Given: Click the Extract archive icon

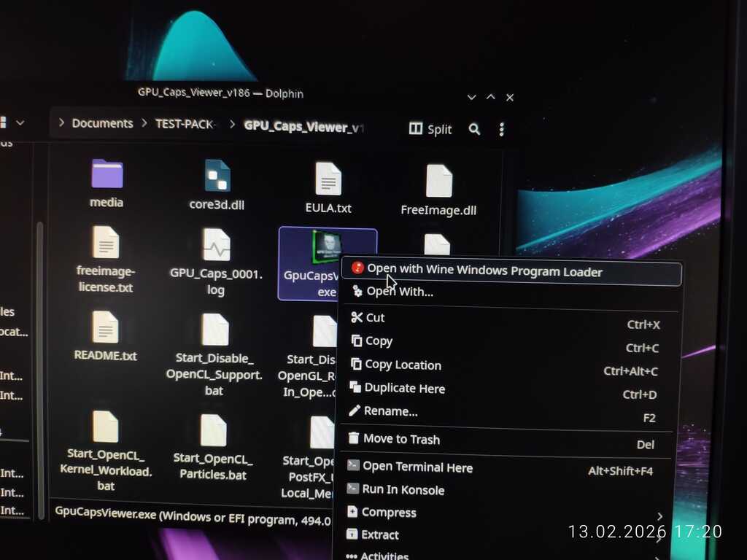Looking at the screenshot, I should click(352, 534).
